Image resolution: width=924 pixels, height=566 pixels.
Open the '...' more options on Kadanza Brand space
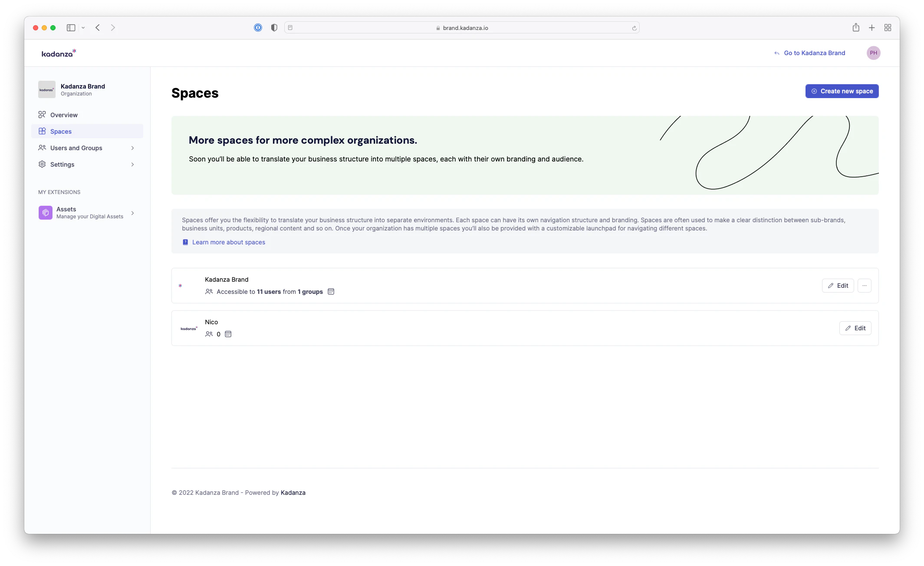864,286
